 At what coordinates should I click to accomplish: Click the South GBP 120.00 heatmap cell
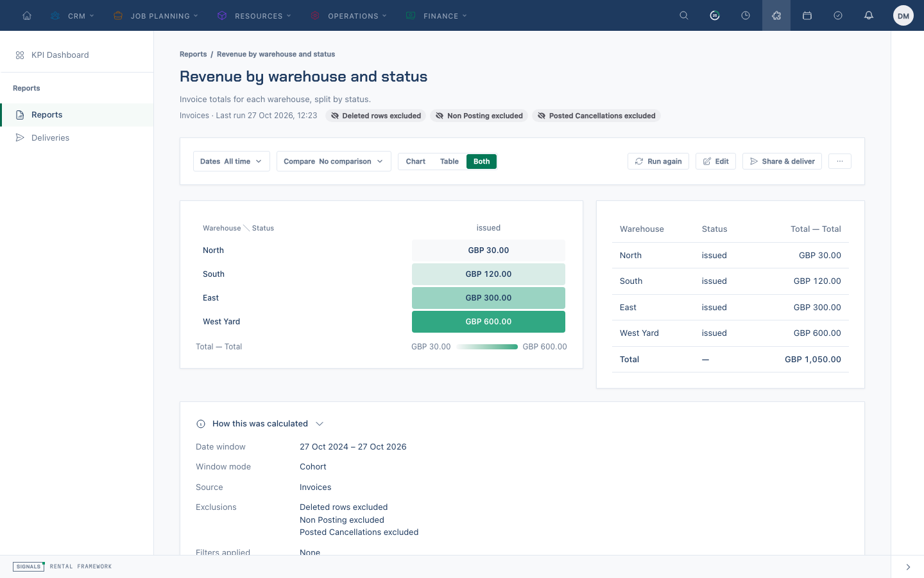point(488,274)
